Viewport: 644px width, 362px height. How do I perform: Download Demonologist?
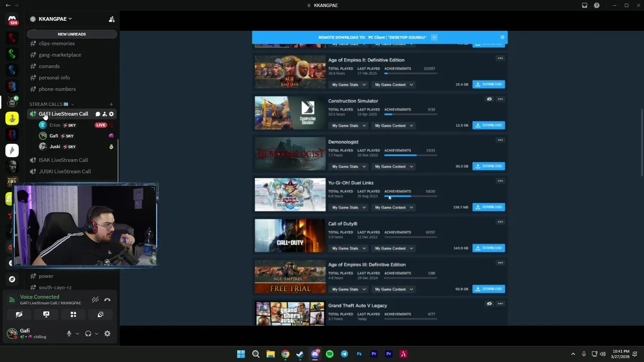click(x=489, y=166)
